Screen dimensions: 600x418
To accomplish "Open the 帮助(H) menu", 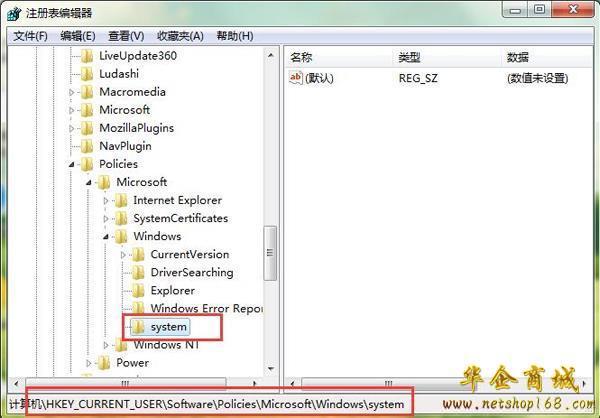I will click(235, 36).
